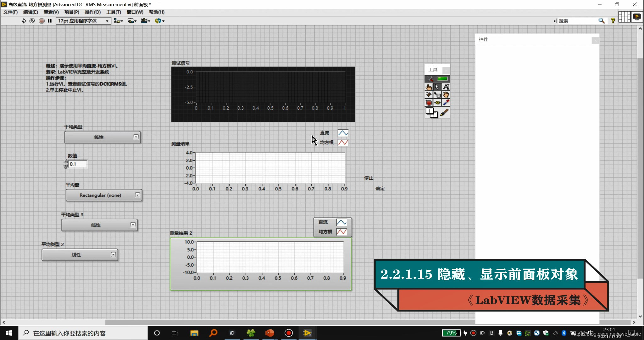This screenshot has height=340, width=644.
Task: Click the 直流 plot swatch above 测量结果
Action: [x=343, y=133]
